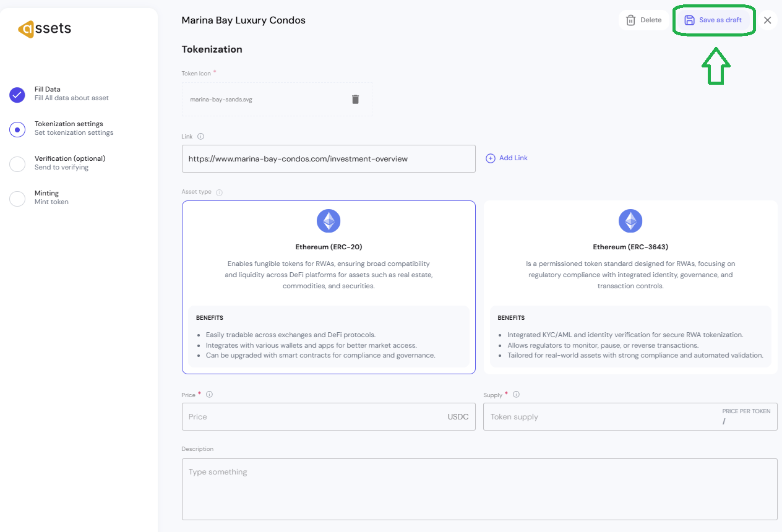Click the assets logo

(45, 28)
